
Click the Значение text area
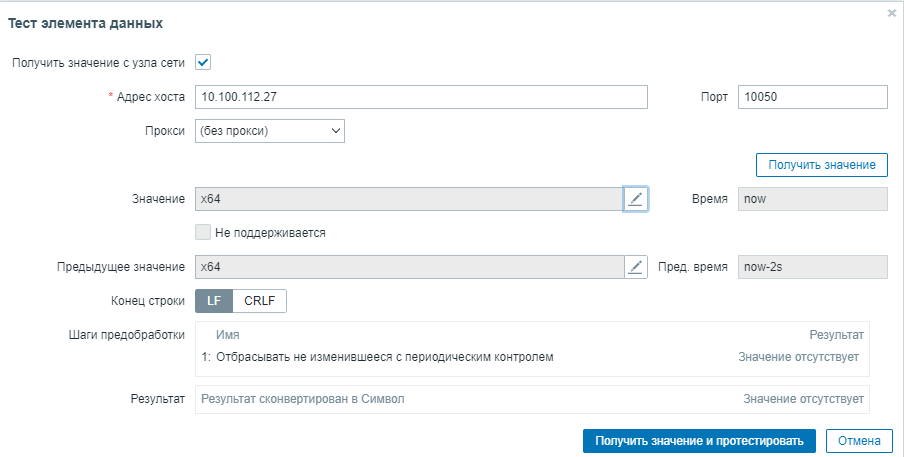408,199
